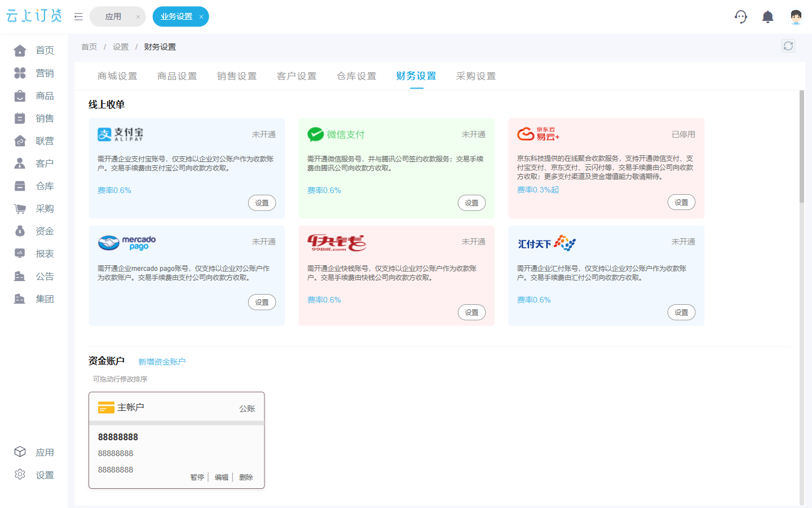Refresh the page with the reload icon
The image size is (812, 508).
point(788,46)
